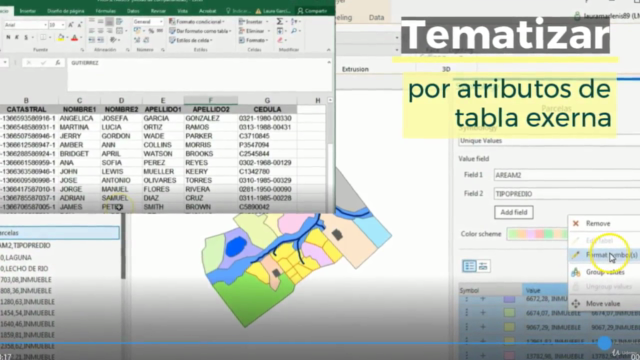Open the Número group dialog launcher
This screenshot has height=360, width=640.
coord(163,50)
